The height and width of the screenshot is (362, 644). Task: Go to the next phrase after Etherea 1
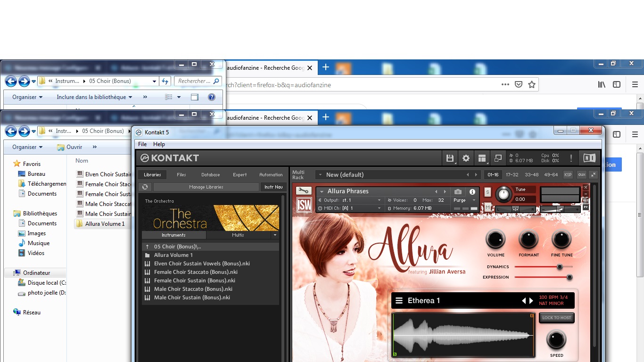click(x=531, y=301)
